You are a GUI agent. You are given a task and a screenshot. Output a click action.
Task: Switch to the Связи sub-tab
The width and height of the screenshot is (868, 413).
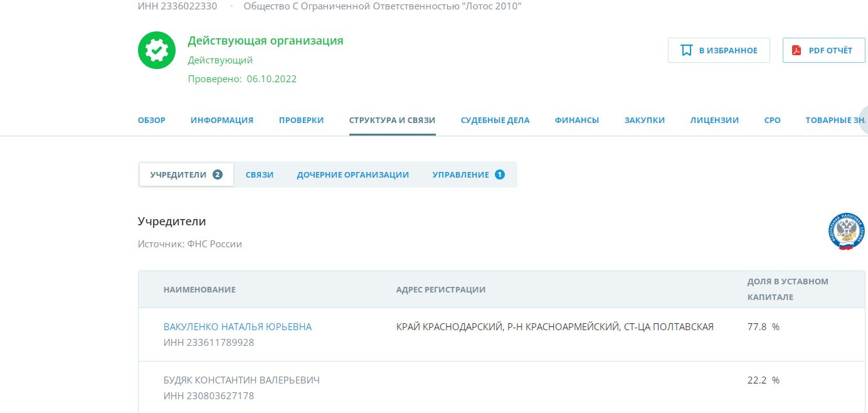pos(260,174)
